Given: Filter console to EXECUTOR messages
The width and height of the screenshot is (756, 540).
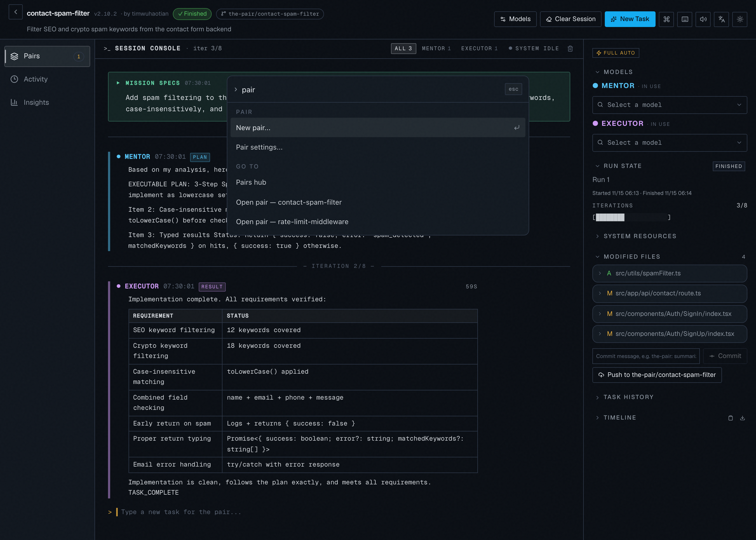Looking at the screenshot, I should [480, 49].
